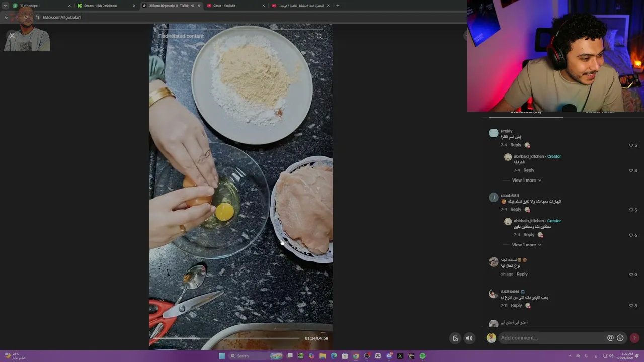Image resolution: width=644 pixels, height=362 pixels.
Task: Open the Arabic-titled YouTube tab
Action: (300, 6)
